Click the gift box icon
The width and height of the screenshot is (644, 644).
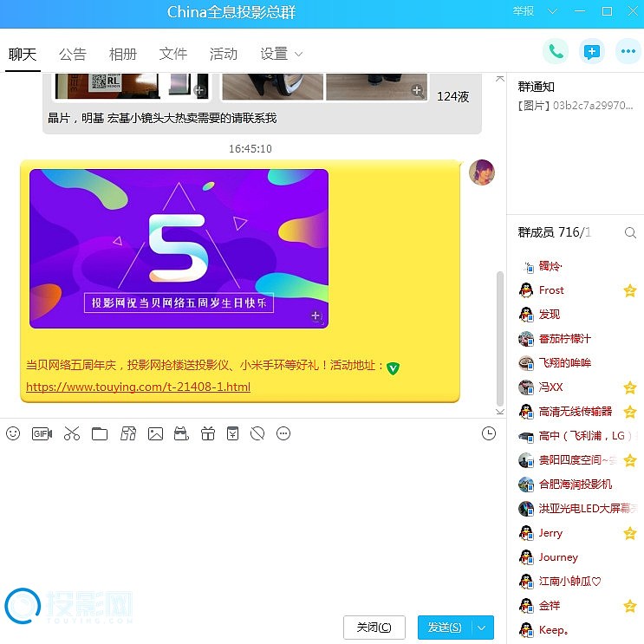(x=208, y=433)
